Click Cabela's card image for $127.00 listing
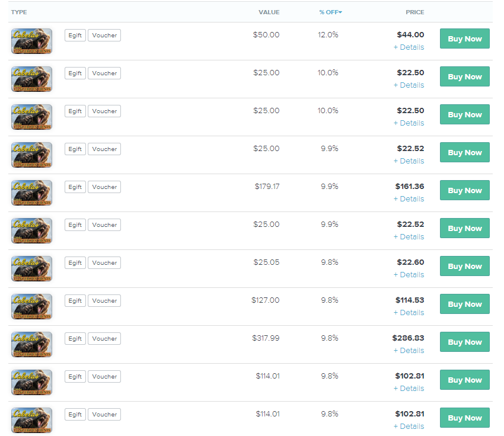Screen dimensions: 504x436 (x=31, y=306)
